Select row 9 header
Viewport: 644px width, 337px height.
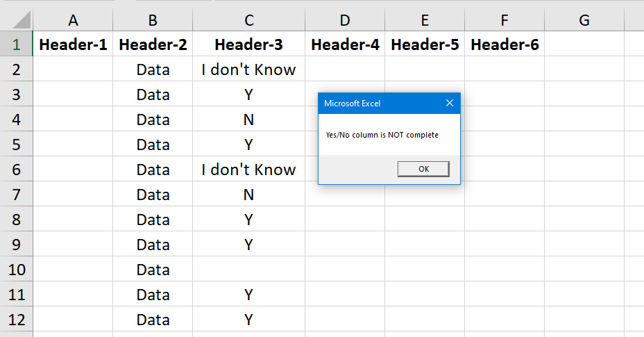[17, 245]
